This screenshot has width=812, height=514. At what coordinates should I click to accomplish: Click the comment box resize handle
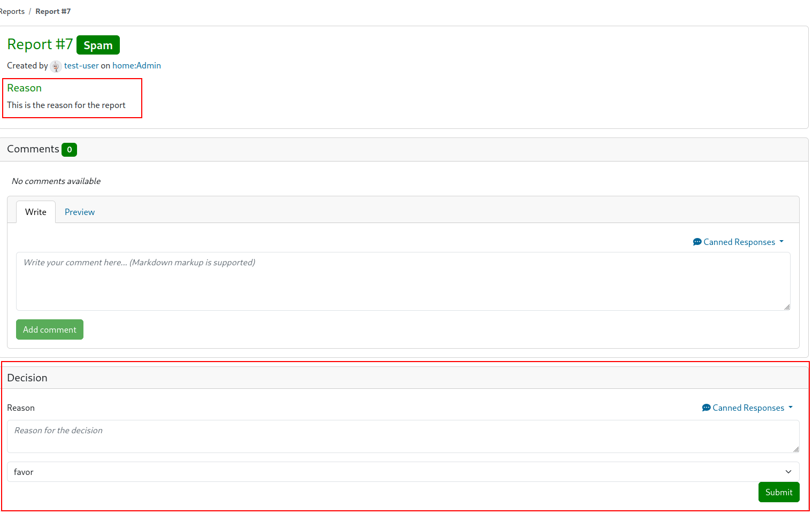pyautogui.click(x=786, y=307)
